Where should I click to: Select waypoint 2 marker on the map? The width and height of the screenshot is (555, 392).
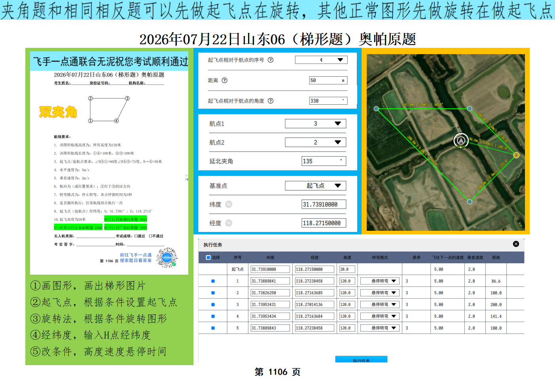click(x=470, y=202)
